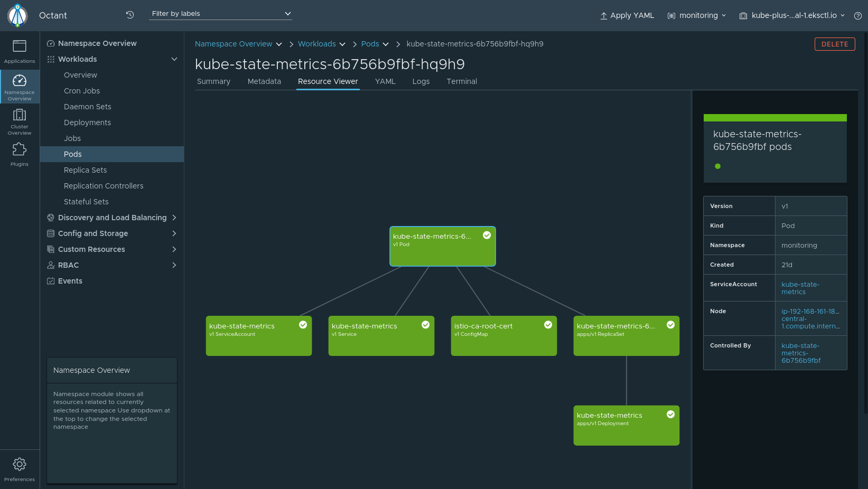Switch to the Metadata tab
Image resolution: width=868 pixels, height=489 pixels.
tap(264, 81)
